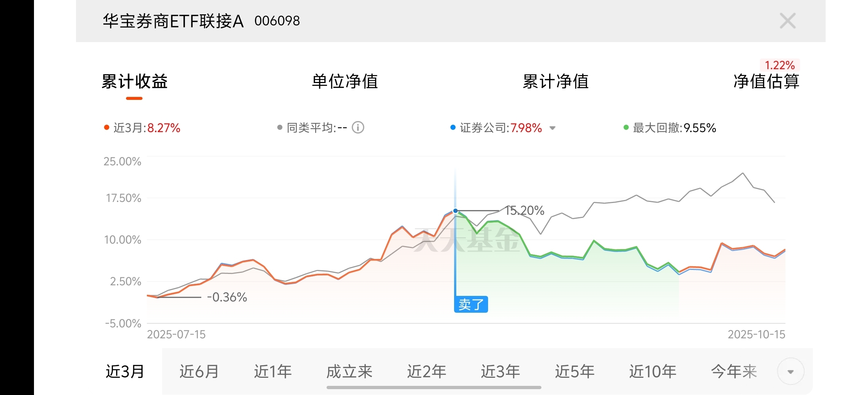Choose the 成立来 time range
Image resolution: width=868 pixels, height=395 pixels.
tap(349, 372)
